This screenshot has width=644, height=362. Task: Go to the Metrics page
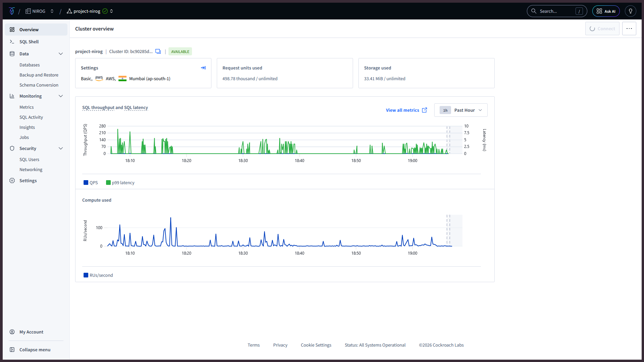tap(27, 107)
